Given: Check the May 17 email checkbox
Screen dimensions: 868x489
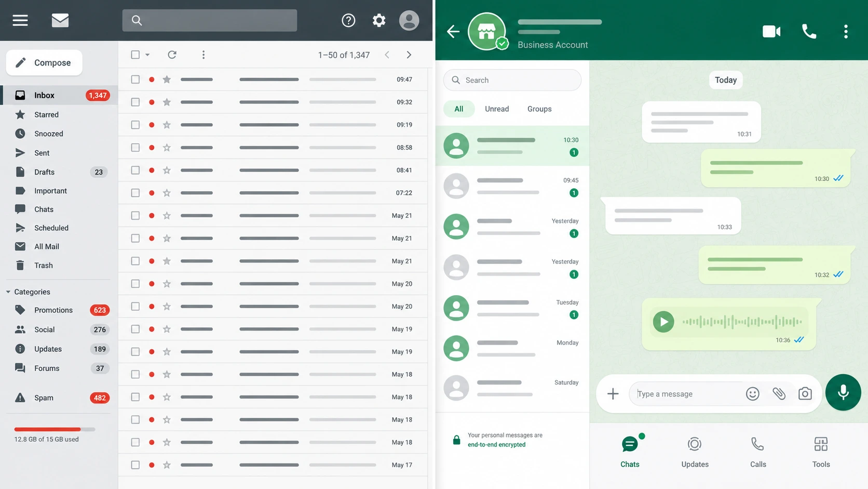Looking at the screenshot, I should pyautogui.click(x=135, y=465).
